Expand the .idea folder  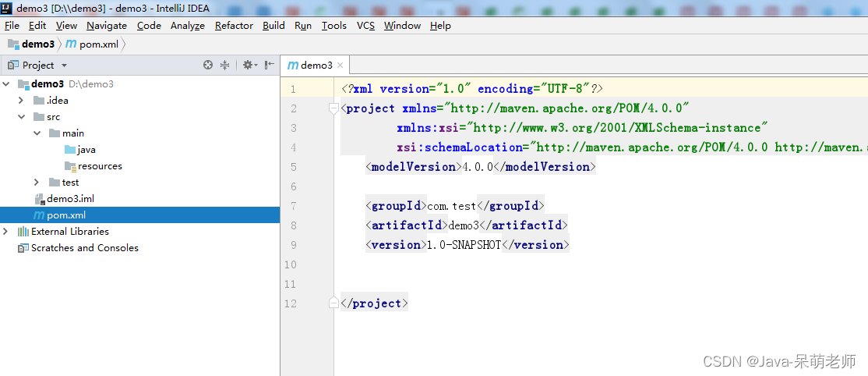pyautogui.click(x=22, y=101)
